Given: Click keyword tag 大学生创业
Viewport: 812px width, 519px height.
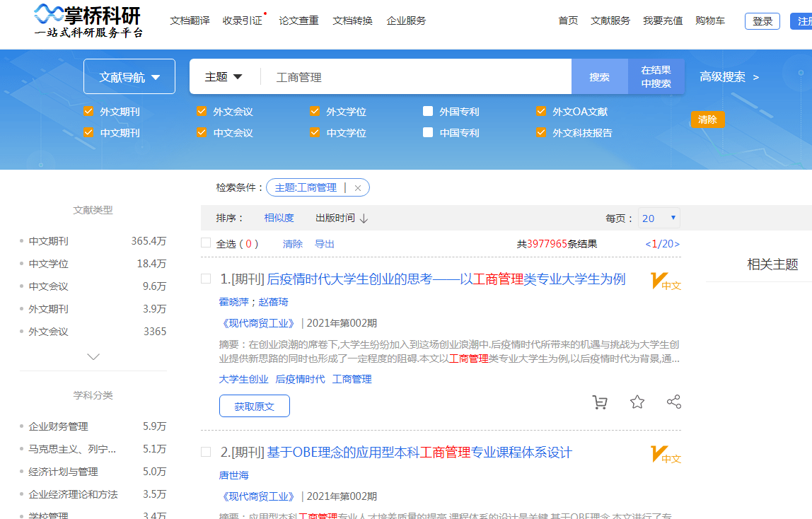Looking at the screenshot, I should tap(243, 379).
